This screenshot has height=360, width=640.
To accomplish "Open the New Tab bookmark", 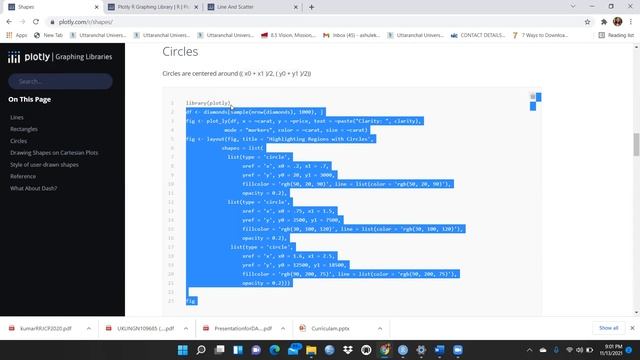I will 48,36.
